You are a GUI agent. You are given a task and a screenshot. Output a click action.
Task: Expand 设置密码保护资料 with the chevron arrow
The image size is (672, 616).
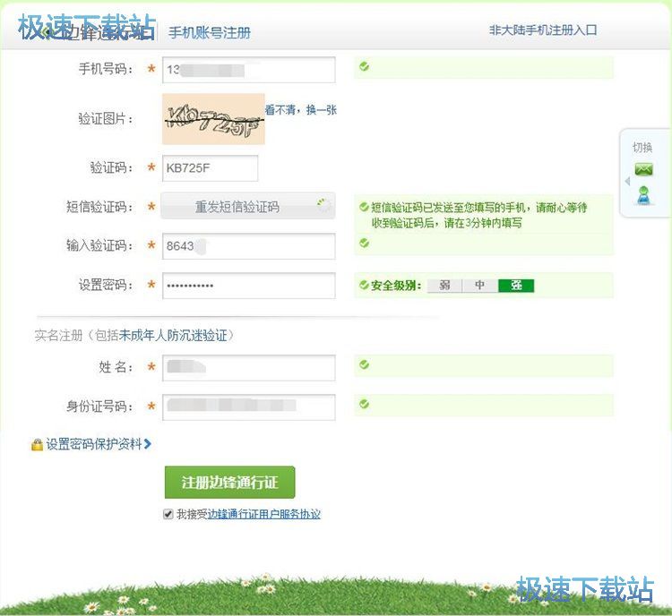click(148, 444)
